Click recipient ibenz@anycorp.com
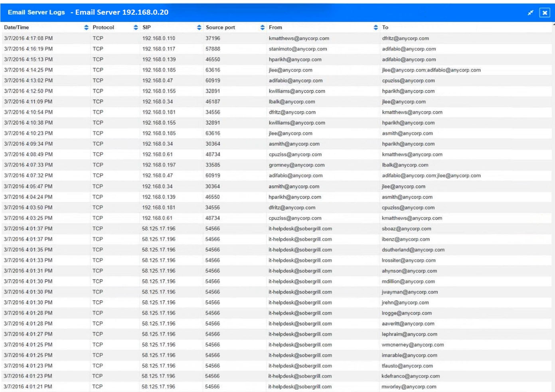555x392 pixels. point(405,239)
